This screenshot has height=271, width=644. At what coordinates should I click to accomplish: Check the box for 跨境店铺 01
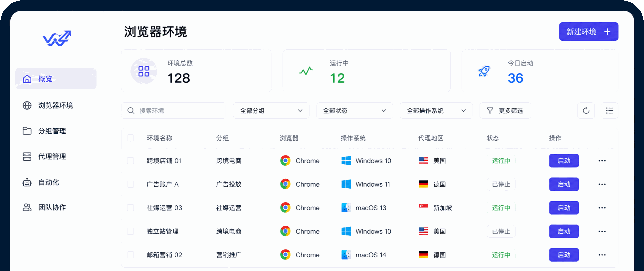pyautogui.click(x=130, y=161)
